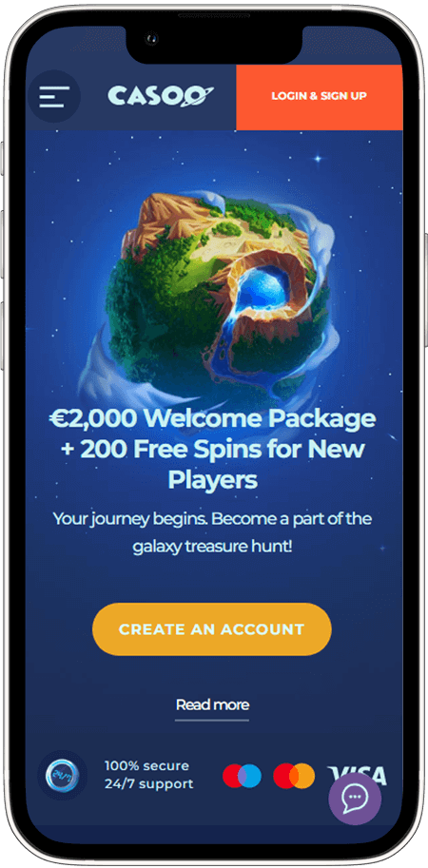The width and height of the screenshot is (428, 868).
Task: Select the Mastercard payment logo
Action: (x=294, y=776)
